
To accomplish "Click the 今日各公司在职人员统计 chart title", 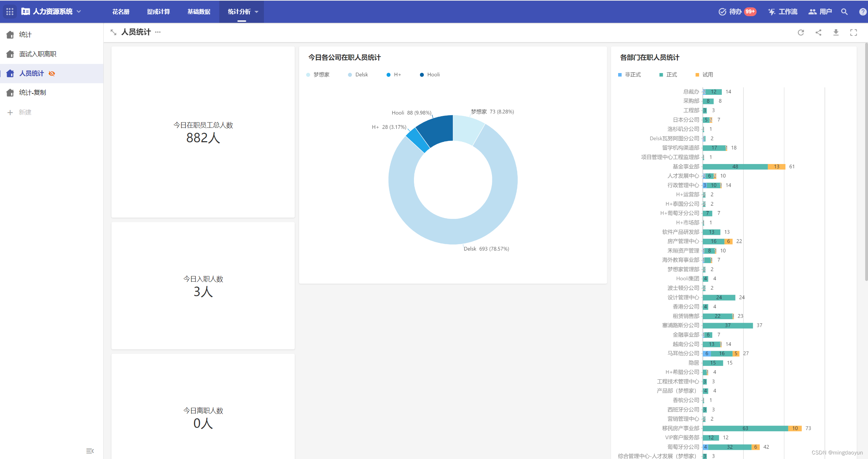I will [x=344, y=57].
